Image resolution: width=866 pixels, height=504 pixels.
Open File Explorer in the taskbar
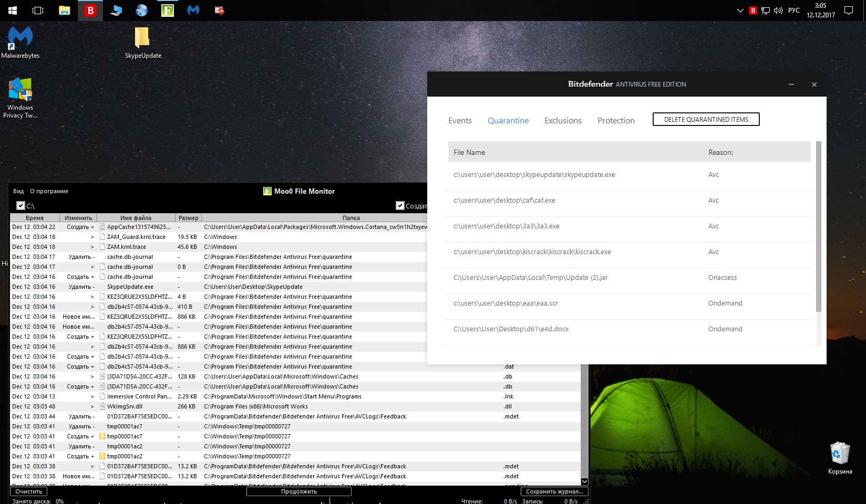pyautogui.click(x=65, y=10)
